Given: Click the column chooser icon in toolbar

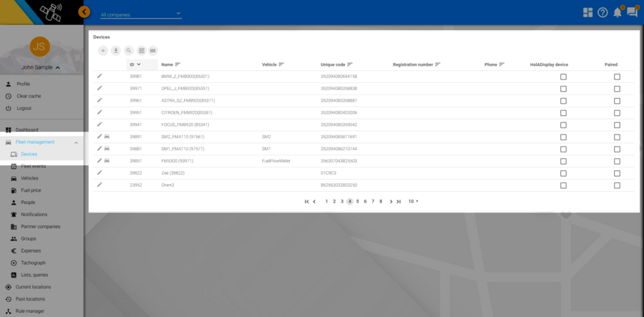Looking at the screenshot, I should [153, 51].
